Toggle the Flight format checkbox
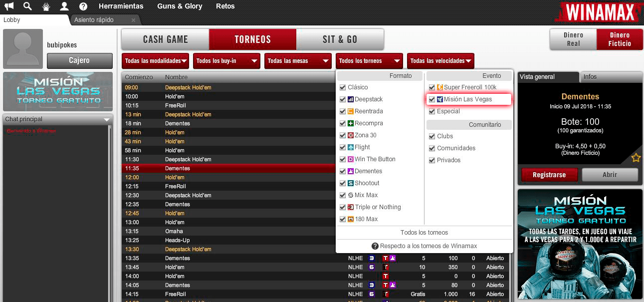Image resolution: width=644 pixels, height=302 pixels. point(343,147)
